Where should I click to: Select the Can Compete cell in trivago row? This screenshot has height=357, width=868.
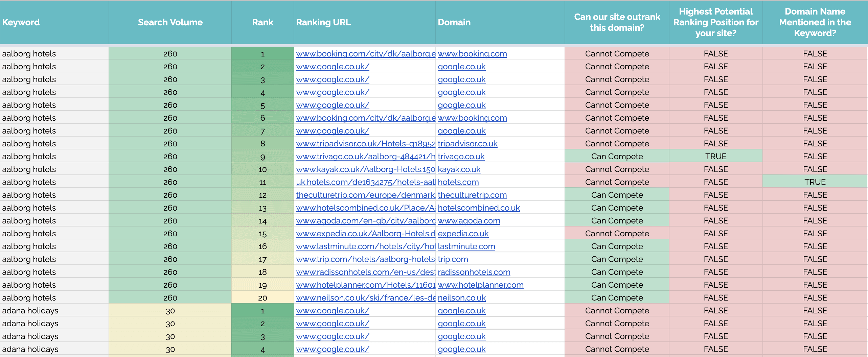(617, 157)
